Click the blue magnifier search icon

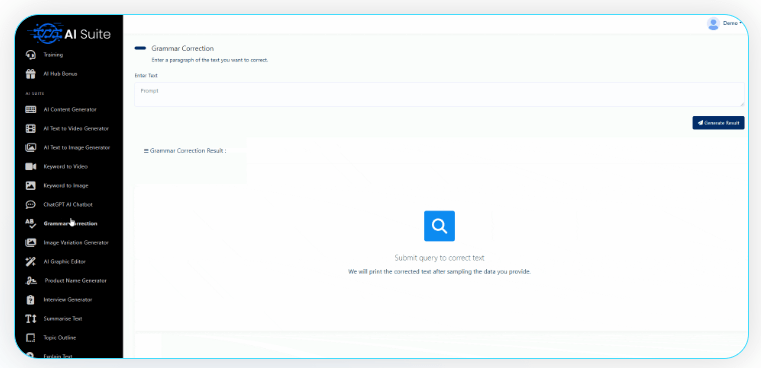point(439,226)
